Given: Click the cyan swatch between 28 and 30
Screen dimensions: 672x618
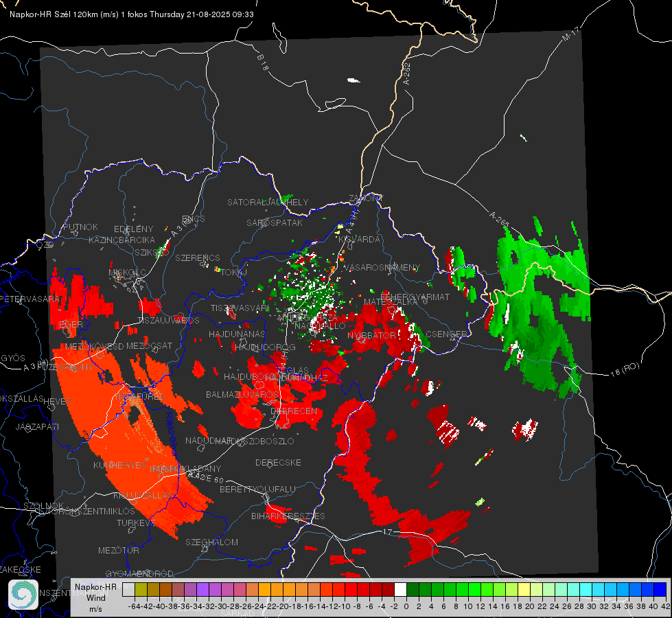Looking at the screenshot, I should click(x=586, y=589).
